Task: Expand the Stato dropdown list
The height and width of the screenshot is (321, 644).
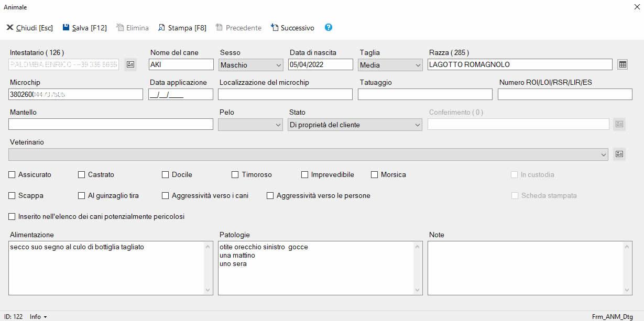Action: [418, 125]
